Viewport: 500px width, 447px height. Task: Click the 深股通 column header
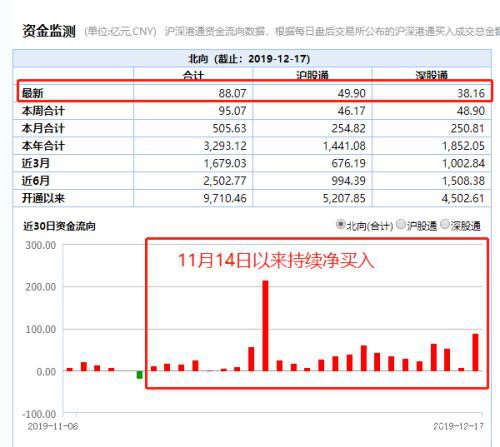pyautogui.click(x=431, y=75)
